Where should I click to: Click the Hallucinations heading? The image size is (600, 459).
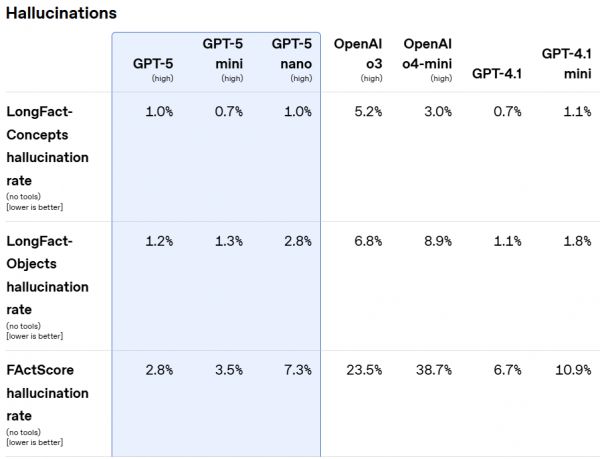61,13
